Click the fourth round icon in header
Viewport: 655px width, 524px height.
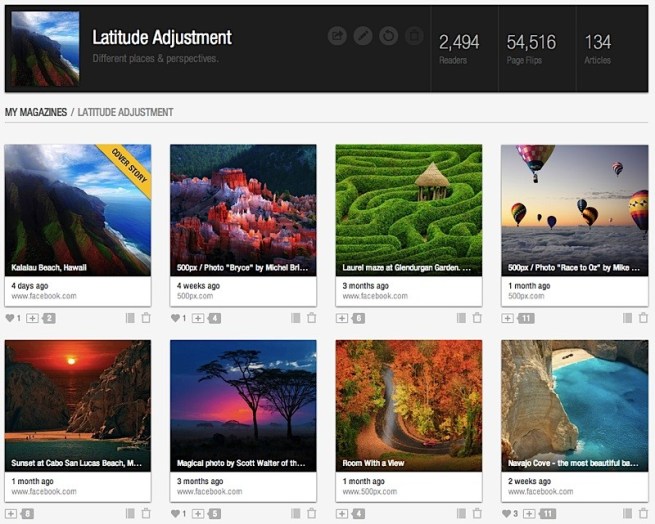tap(414, 36)
